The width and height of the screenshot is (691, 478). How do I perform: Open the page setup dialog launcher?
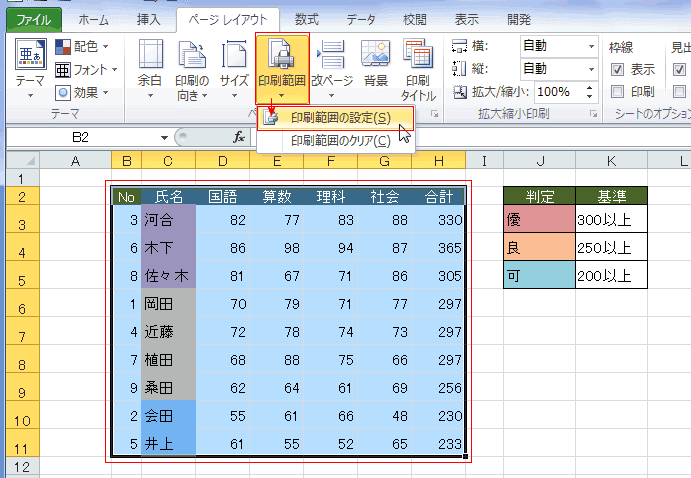435,114
